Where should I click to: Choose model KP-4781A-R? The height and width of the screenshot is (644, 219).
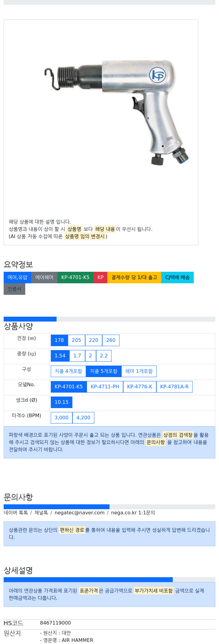174,387
